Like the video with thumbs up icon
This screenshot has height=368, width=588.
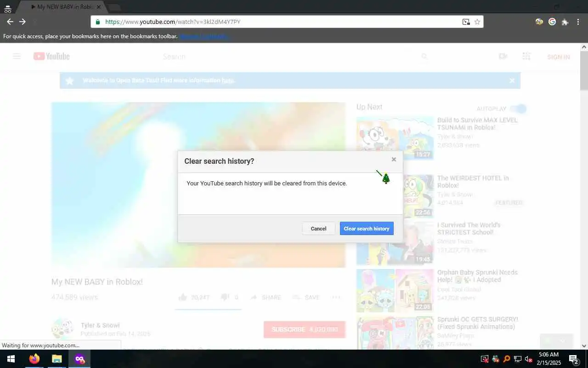[183, 297]
